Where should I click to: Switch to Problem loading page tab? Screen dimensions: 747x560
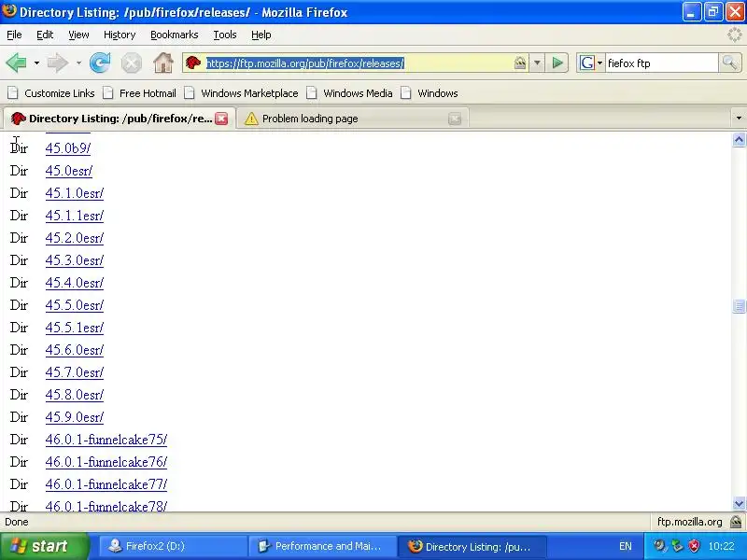tap(352, 119)
